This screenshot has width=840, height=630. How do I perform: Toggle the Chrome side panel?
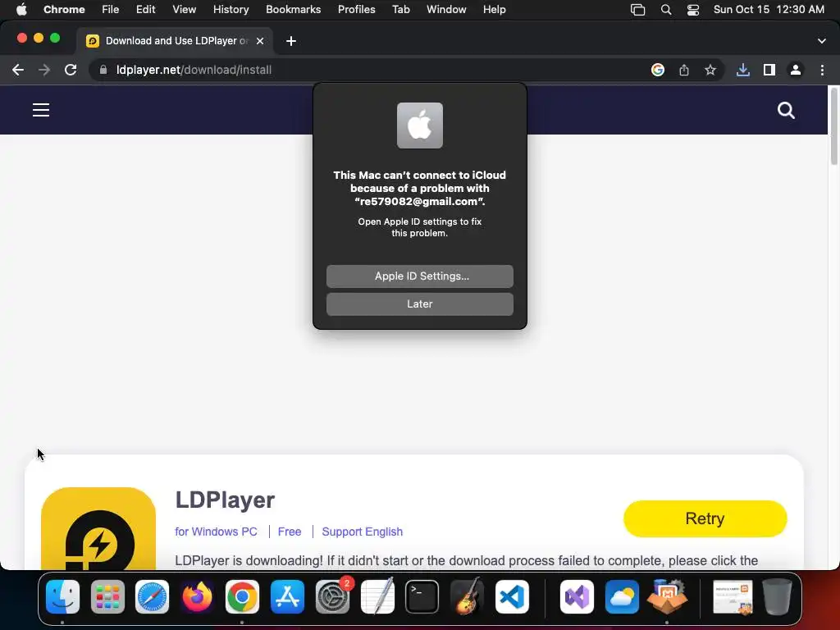coord(769,70)
